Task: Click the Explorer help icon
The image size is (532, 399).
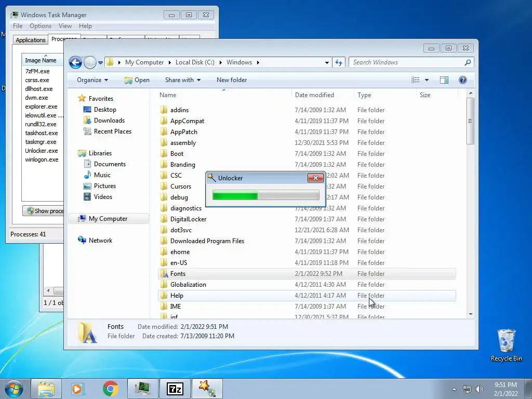Action: point(463,80)
